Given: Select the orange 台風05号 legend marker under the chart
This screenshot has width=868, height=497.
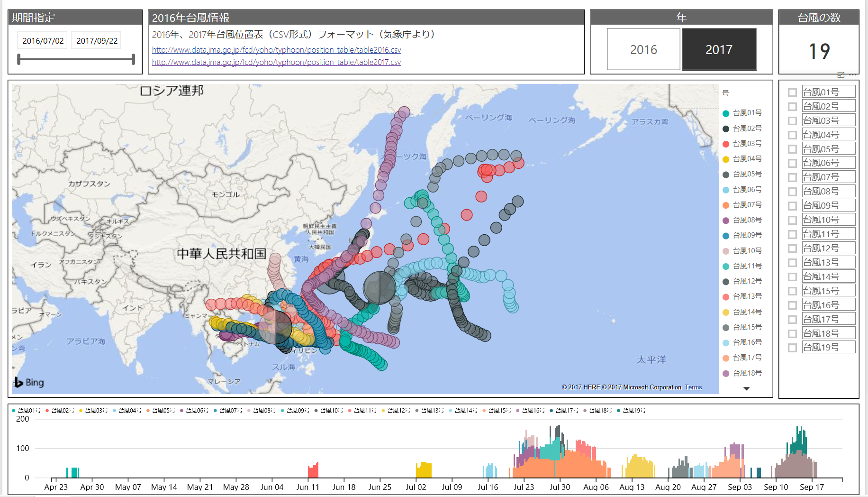Looking at the screenshot, I should (149, 410).
